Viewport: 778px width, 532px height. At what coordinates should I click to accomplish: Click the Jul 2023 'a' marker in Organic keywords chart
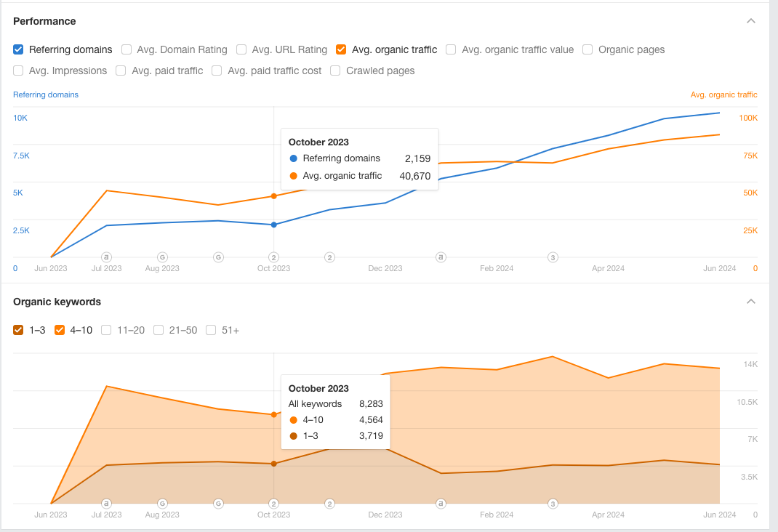[106, 504]
